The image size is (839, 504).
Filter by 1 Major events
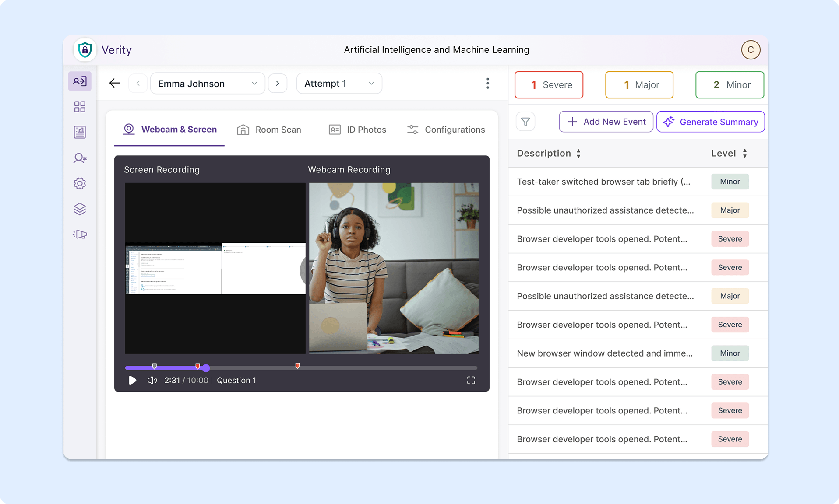[639, 85]
